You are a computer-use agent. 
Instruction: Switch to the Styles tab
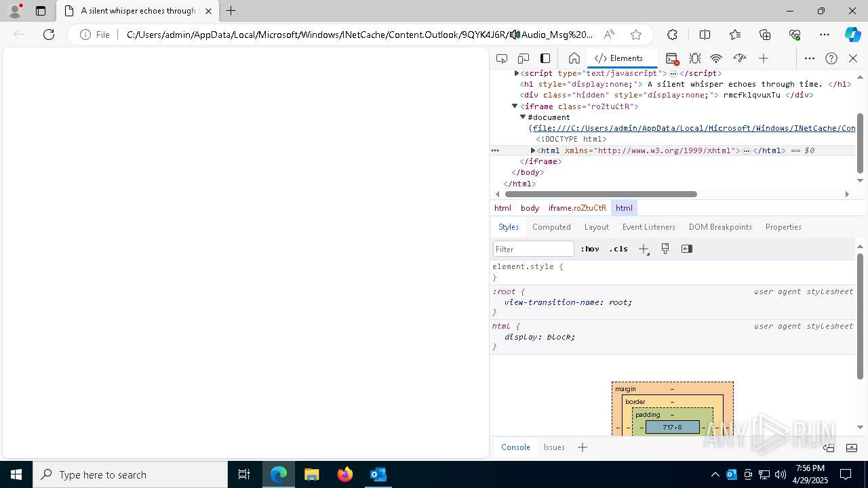click(x=508, y=227)
